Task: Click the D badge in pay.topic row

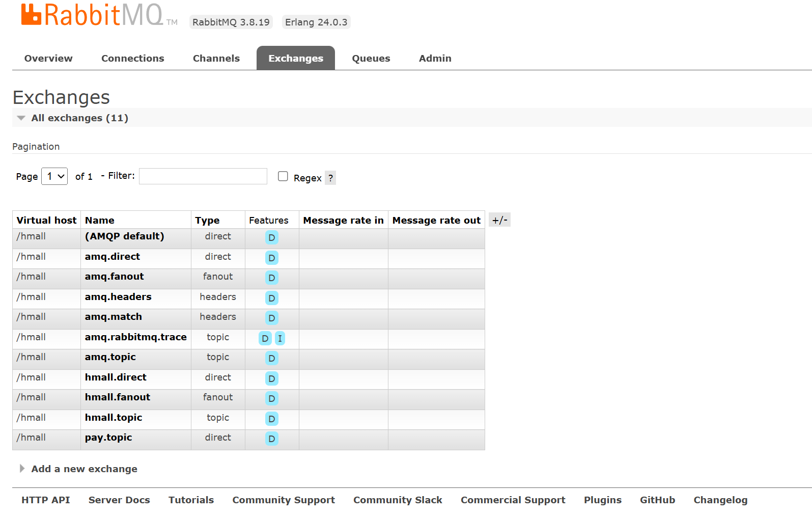Action: [272, 439]
